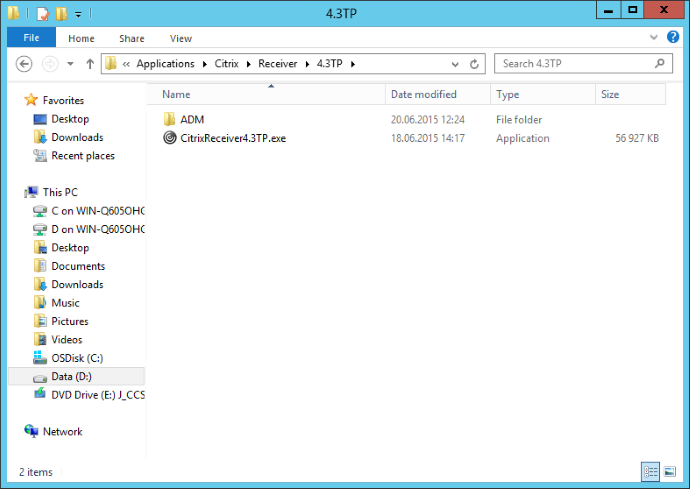Open Desktop under This PC
The height and width of the screenshot is (489, 690).
pos(70,248)
